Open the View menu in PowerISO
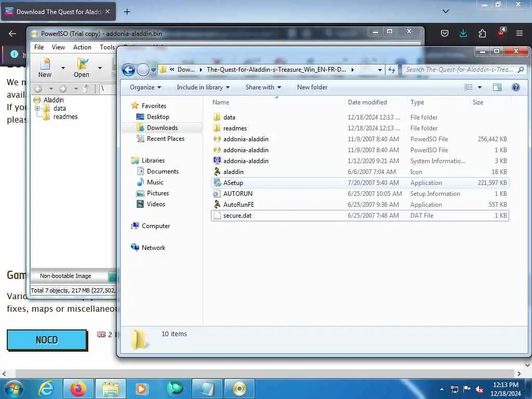 (58, 47)
